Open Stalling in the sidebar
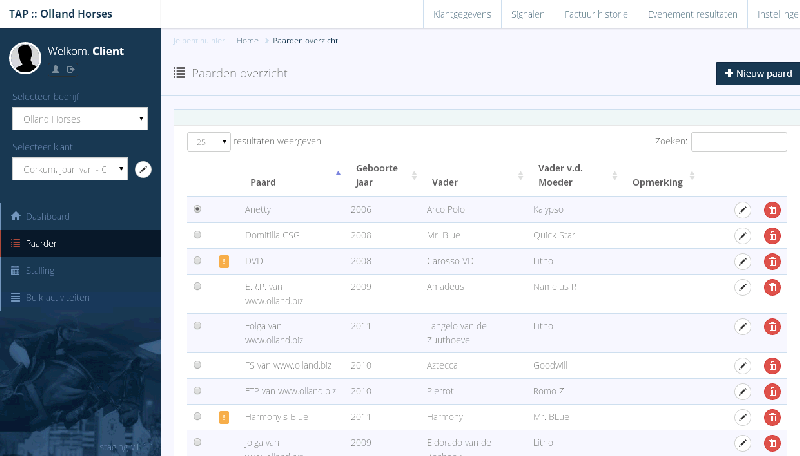 tap(81, 270)
